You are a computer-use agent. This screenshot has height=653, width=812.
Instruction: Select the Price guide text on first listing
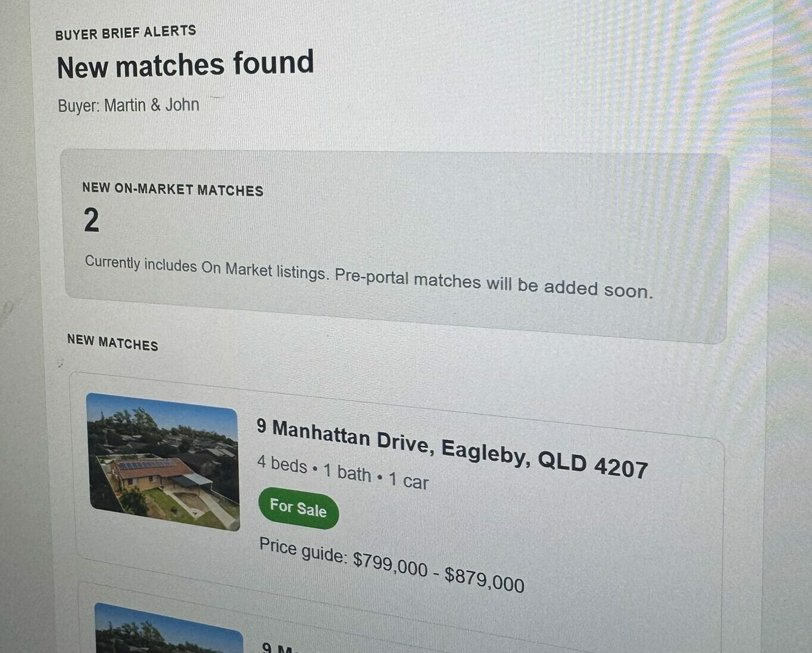pos(392,564)
